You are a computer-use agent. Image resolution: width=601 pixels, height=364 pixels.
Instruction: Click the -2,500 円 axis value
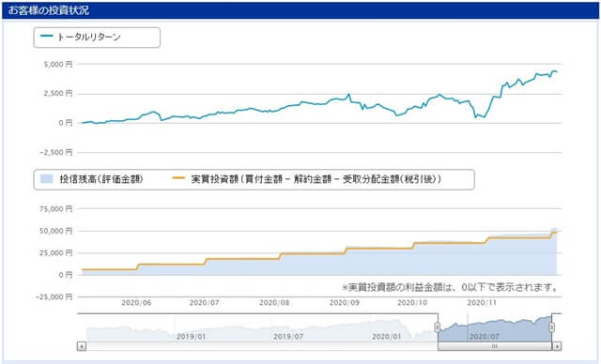point(56,152)
